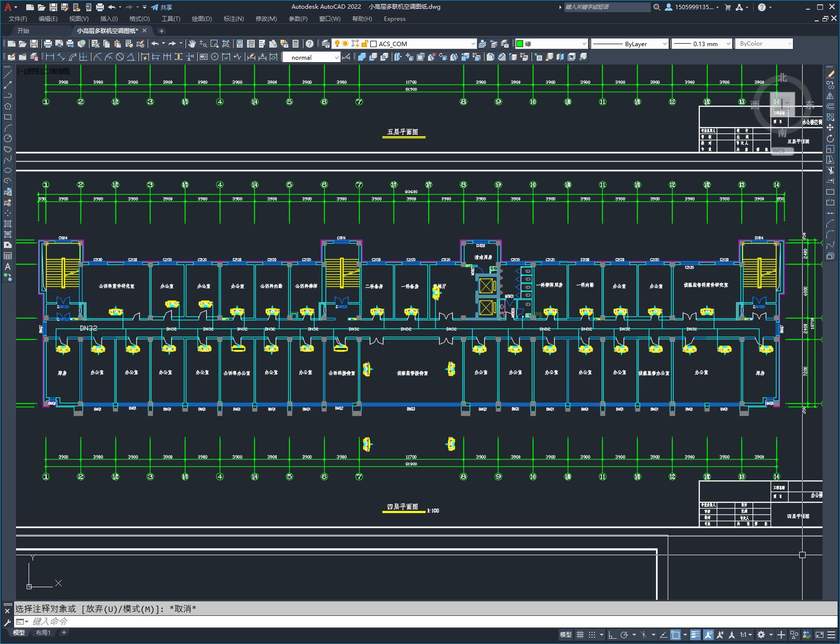Open the normal dimension style dropdown

(x=312, y=57)
